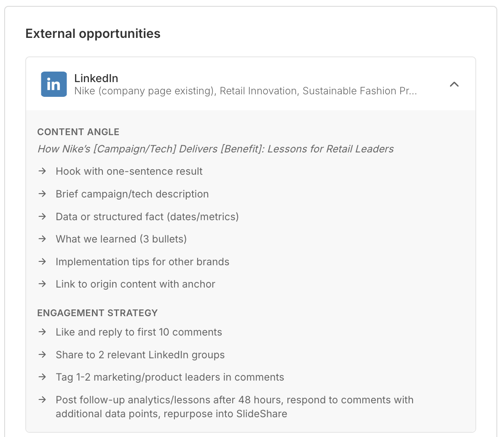Click arrow icon next to "Tag 1-2 marketing" item
The height and width of the screenshot is (437, 504).
pos(42,377)
